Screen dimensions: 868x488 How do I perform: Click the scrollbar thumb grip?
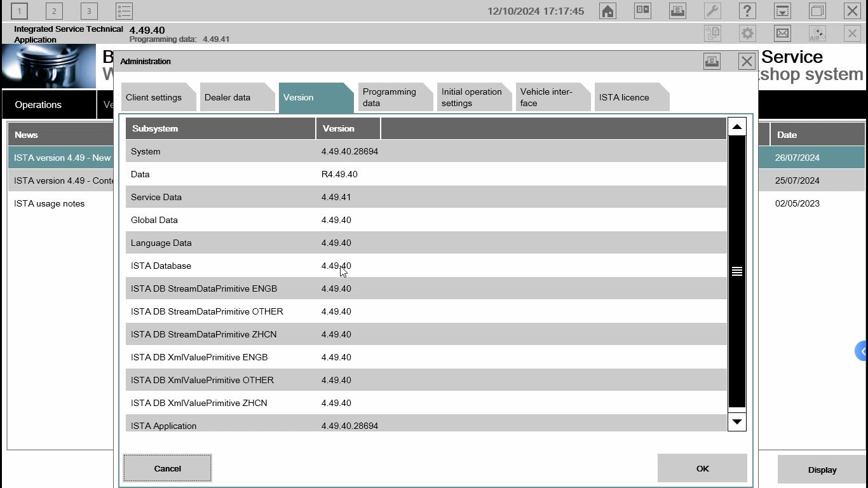click(x=736, y=271)
